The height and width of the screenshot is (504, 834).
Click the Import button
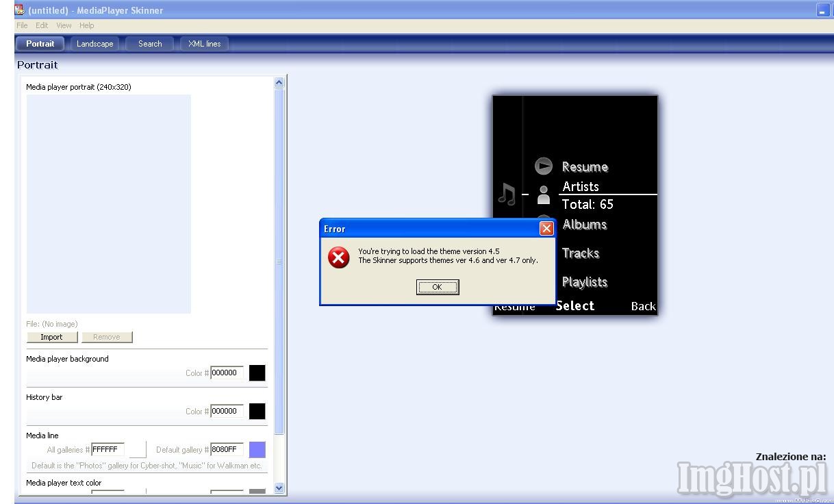51,337
